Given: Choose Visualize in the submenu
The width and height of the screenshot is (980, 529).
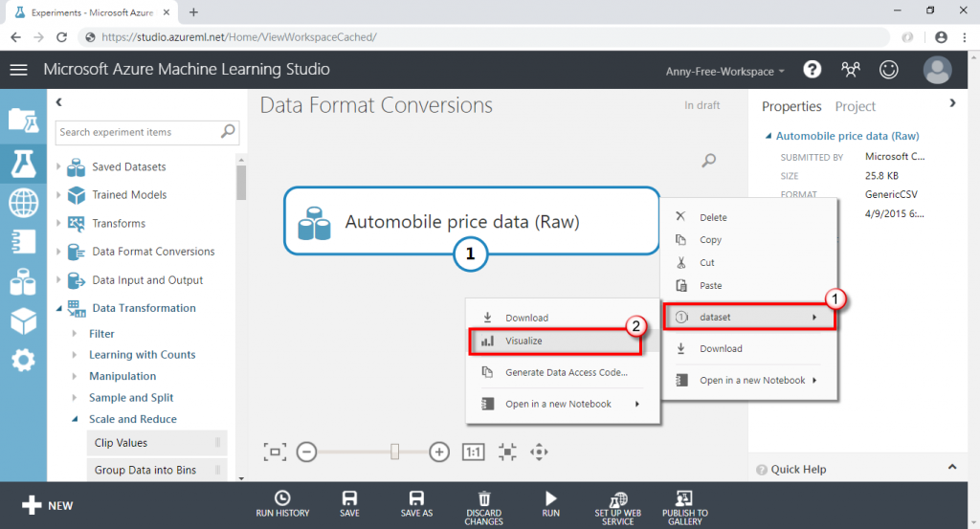Looking at the screenshot, I should click(x=555, y=341).
